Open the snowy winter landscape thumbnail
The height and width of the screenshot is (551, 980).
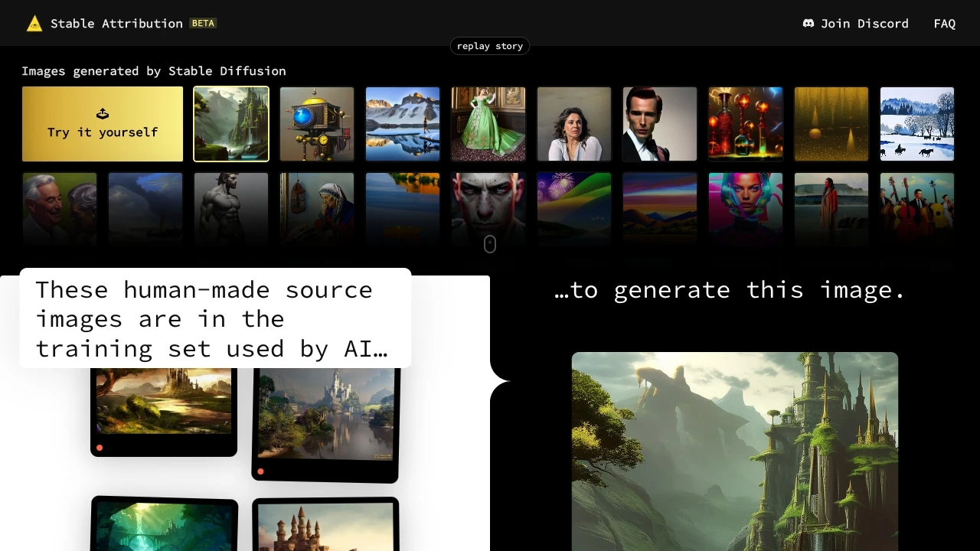click(916, 123)
